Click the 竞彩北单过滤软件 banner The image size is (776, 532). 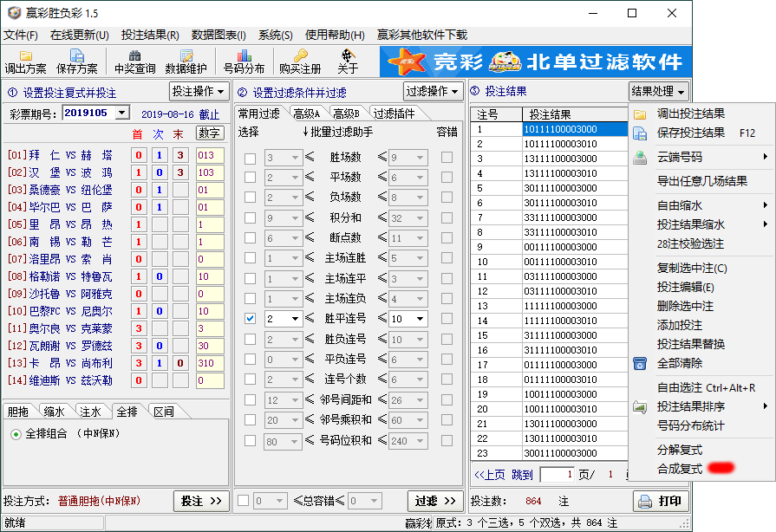[x=536, y=62]
